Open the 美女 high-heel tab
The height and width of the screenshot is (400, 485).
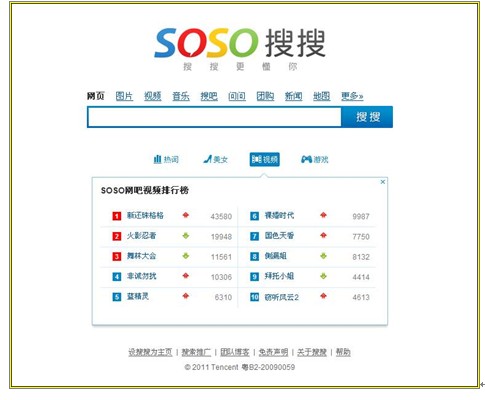215,159
